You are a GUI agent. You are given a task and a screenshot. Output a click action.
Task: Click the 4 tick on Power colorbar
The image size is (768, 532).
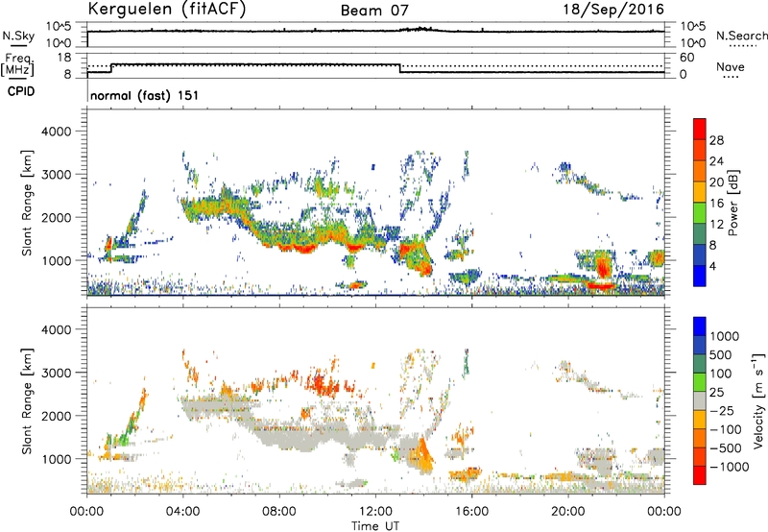click(712, 266)
